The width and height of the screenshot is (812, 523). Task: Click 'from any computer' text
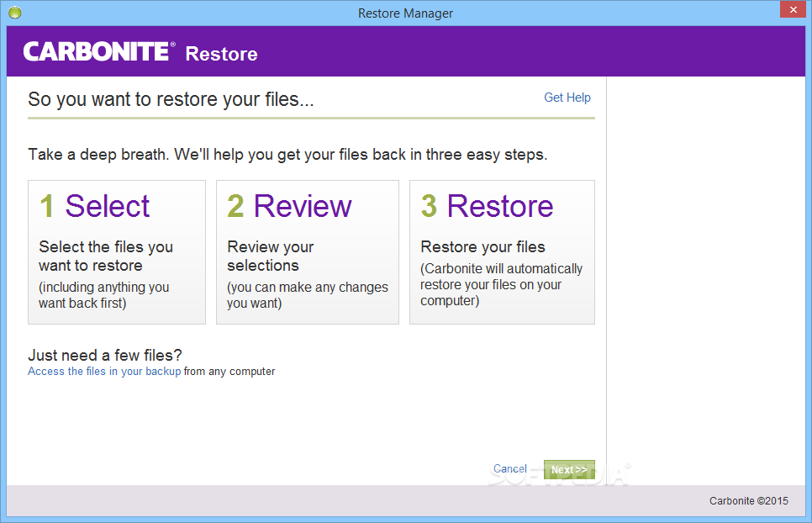229,372
